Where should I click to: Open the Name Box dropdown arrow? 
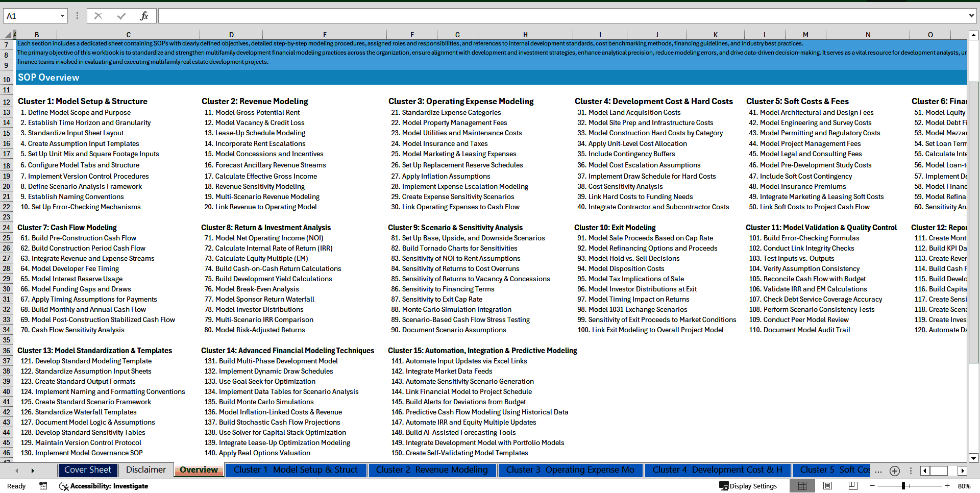tap(62, 16)
